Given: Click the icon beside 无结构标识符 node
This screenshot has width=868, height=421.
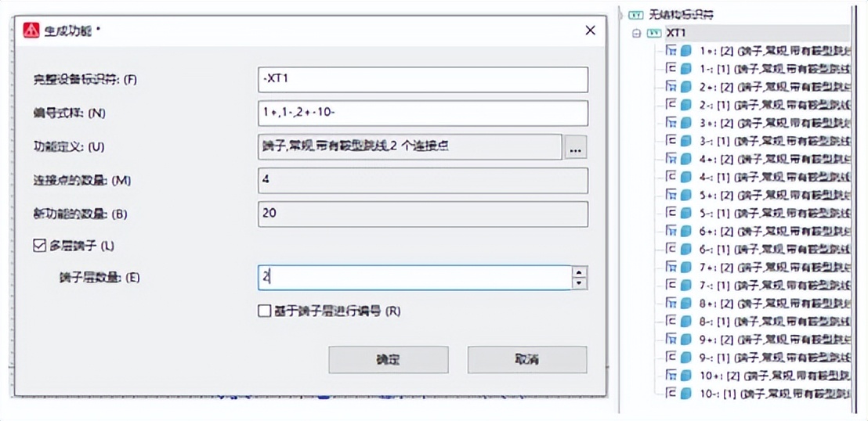Looking at the screenshot, I should pos(637,15).
